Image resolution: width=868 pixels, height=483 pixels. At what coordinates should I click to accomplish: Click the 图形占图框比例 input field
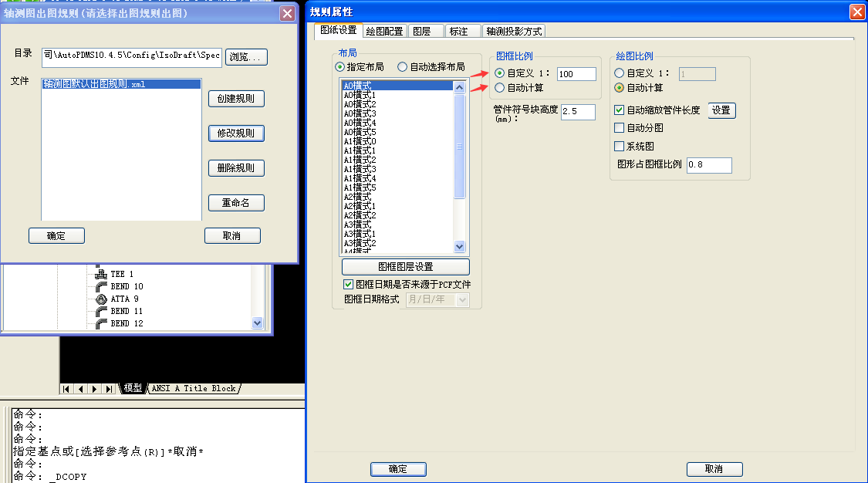pos(708,165)
